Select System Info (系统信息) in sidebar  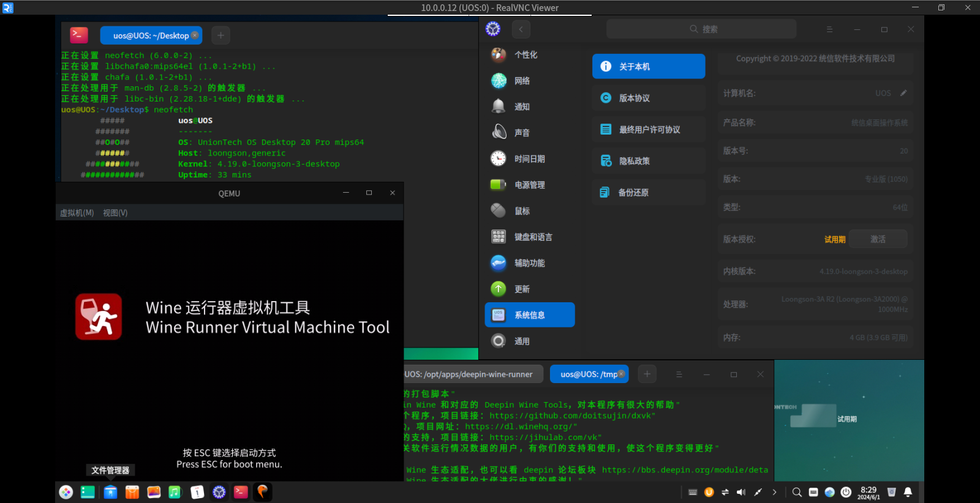[530, 315]
